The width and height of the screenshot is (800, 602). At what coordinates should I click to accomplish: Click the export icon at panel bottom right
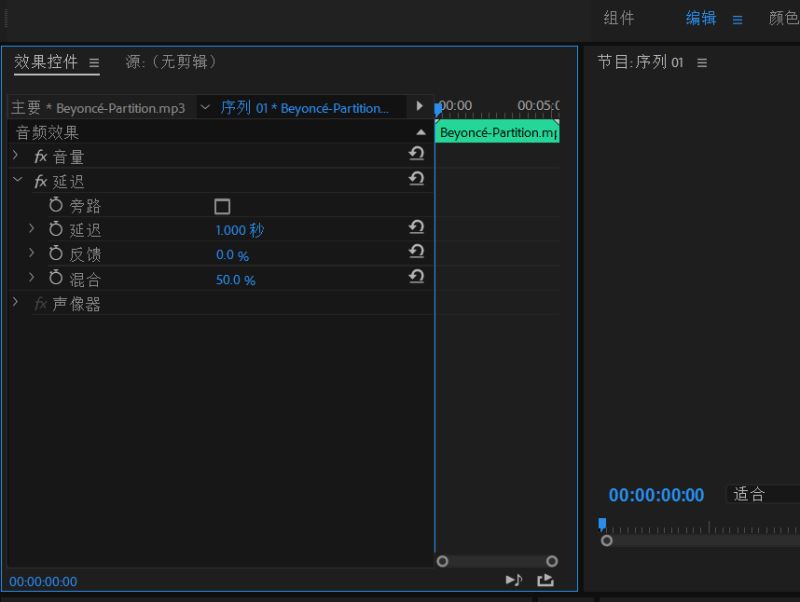pos(545,580)
